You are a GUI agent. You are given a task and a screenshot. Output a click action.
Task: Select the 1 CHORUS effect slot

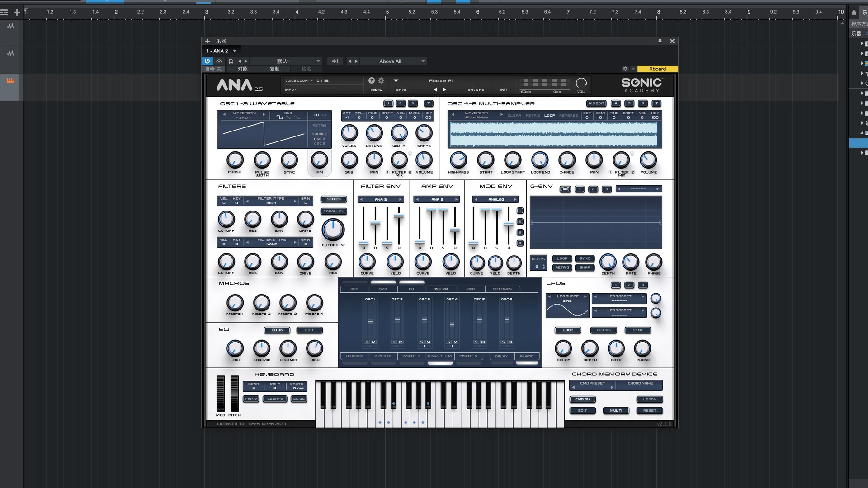tap(354, 356)
